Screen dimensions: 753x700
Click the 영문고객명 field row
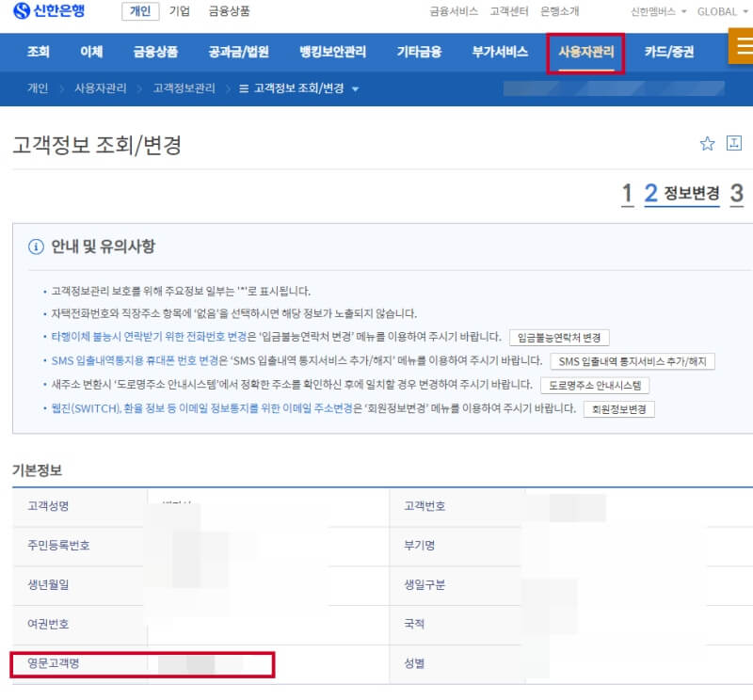[141, 664]
